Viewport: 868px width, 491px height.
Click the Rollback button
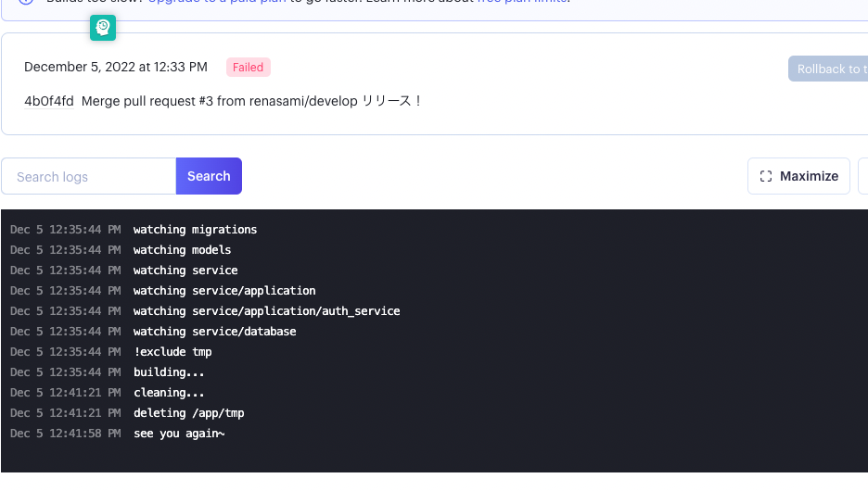coord(828,69)
